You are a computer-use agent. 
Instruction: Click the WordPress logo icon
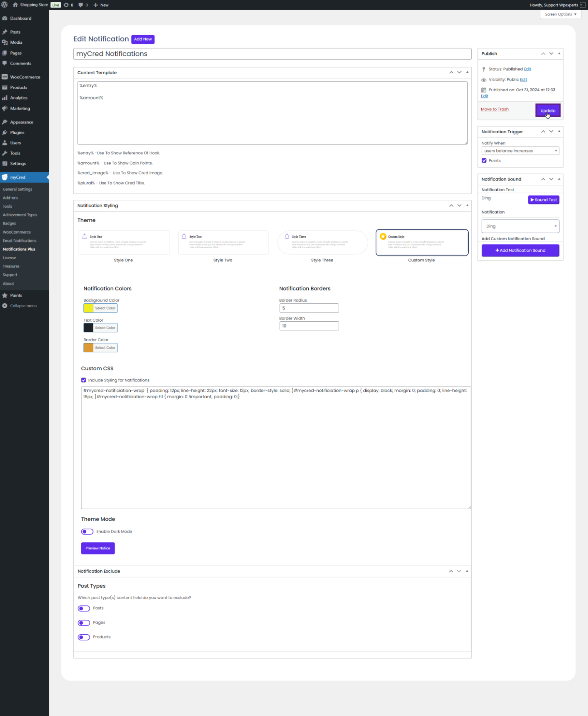tap(5, 5)
